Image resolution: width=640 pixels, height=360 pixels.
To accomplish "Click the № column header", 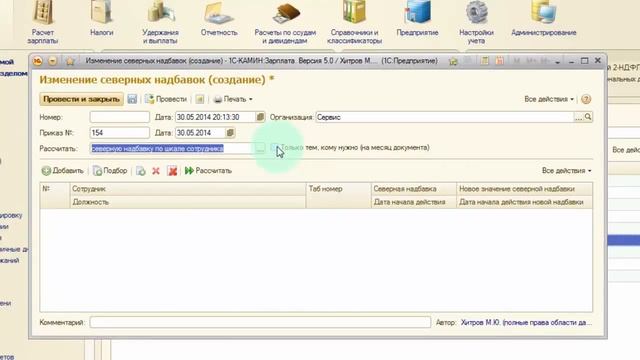I will click(x=55, y=196).
